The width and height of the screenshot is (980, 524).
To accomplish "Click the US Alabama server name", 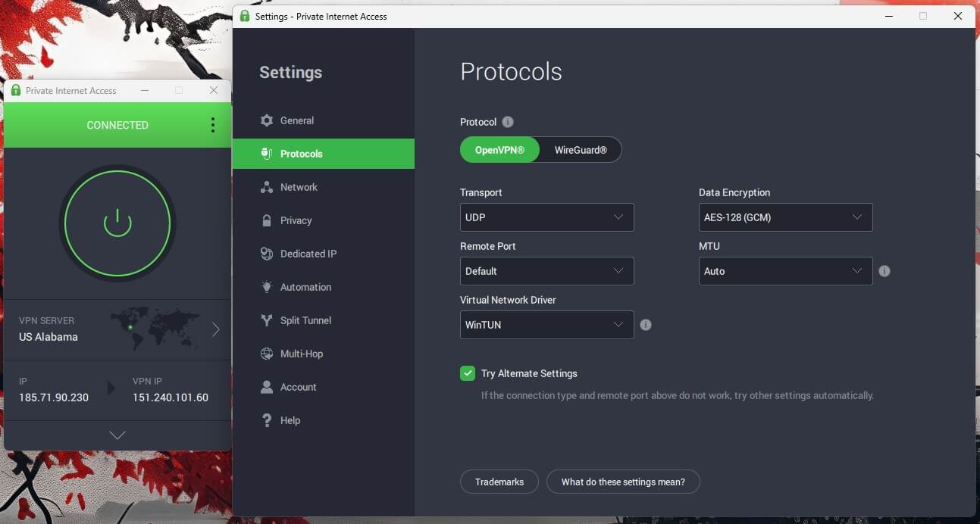I will (x=49, y=337).
